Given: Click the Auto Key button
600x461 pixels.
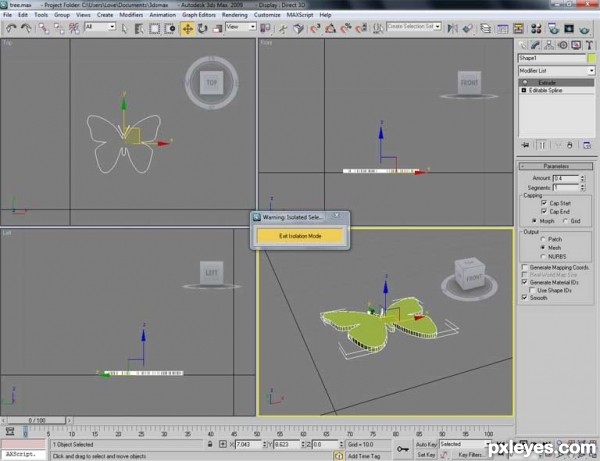Looking at the screenshot, I should pos(426,444).
